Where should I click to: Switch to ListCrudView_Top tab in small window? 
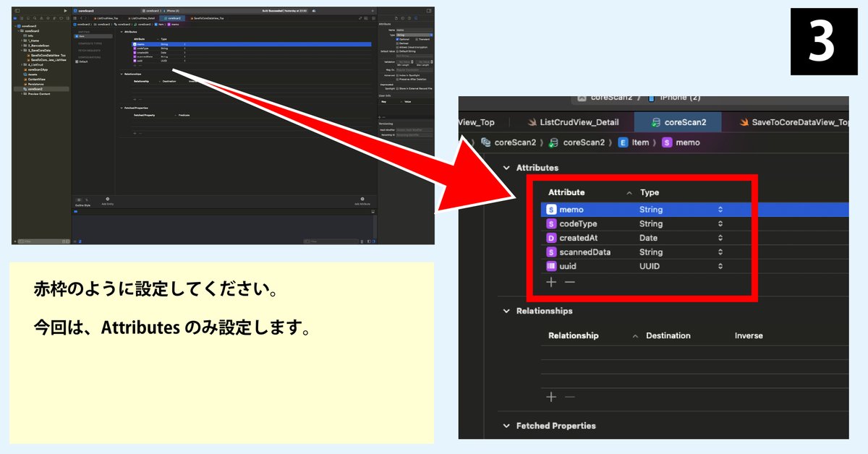point(107,18)
